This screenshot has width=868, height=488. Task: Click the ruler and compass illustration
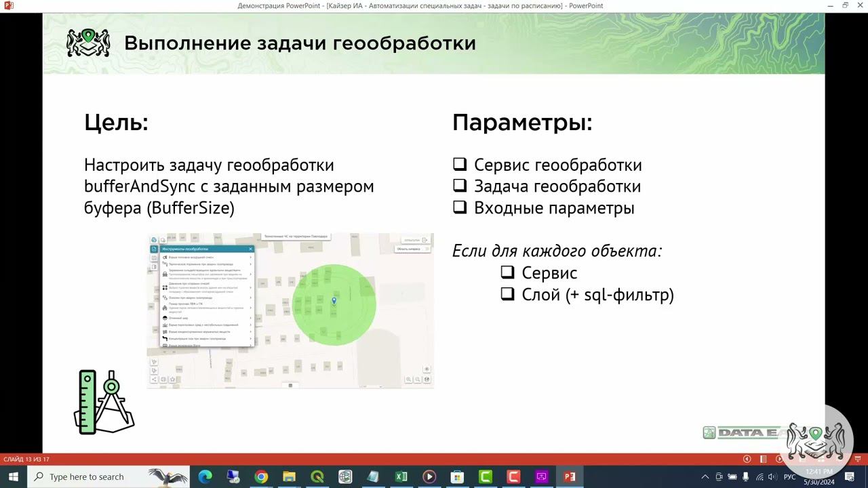click(104, 402)
